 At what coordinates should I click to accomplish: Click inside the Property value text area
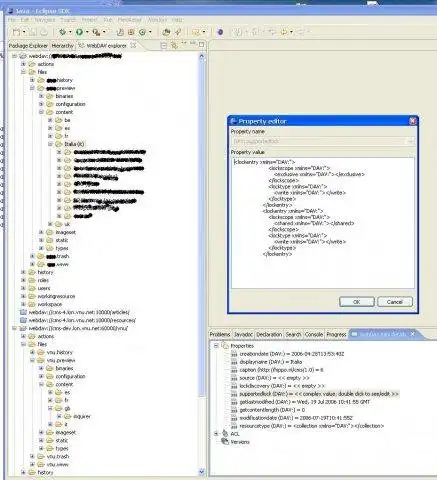(x=323, y=223)
